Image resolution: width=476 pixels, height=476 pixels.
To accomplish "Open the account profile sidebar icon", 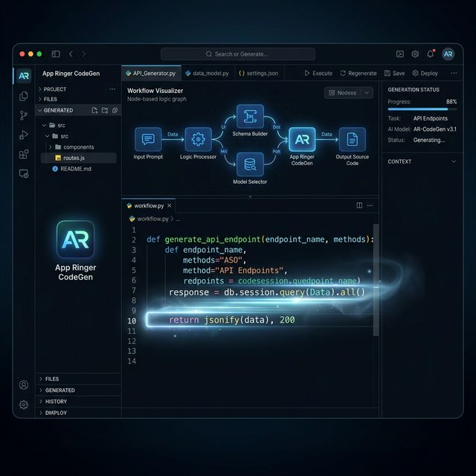I will 24,385.
